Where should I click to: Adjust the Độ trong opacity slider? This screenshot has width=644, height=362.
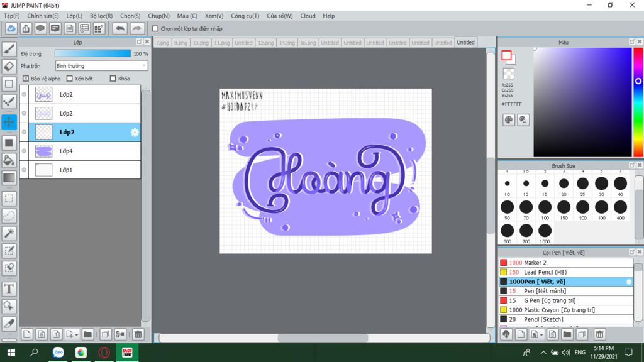[92, 54]
